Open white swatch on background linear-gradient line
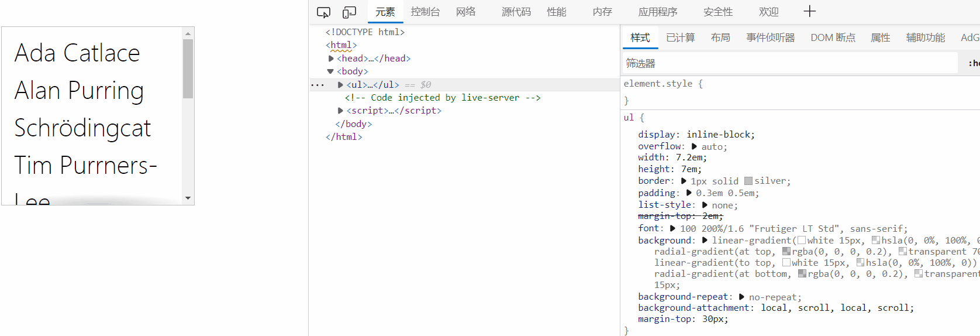 pyautogui.click(x=802, y=240)
